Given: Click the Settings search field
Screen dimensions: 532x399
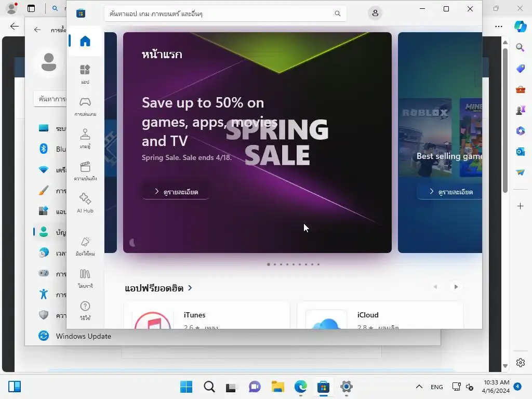Looking at the screenshot, I should click(x=50, y=99).
